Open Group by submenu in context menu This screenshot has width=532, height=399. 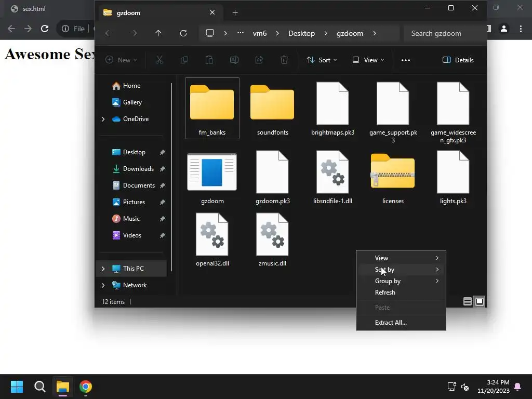coord(401,281)
